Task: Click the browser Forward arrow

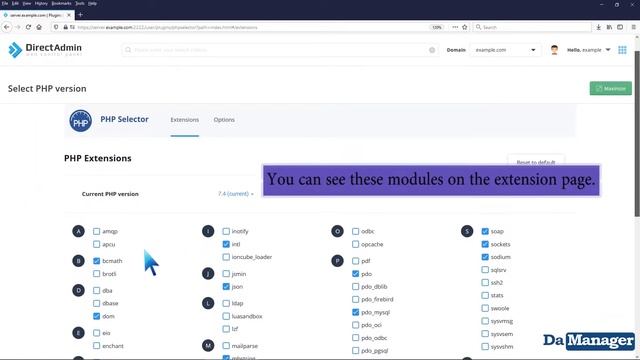Action: (x=18, y=27)
